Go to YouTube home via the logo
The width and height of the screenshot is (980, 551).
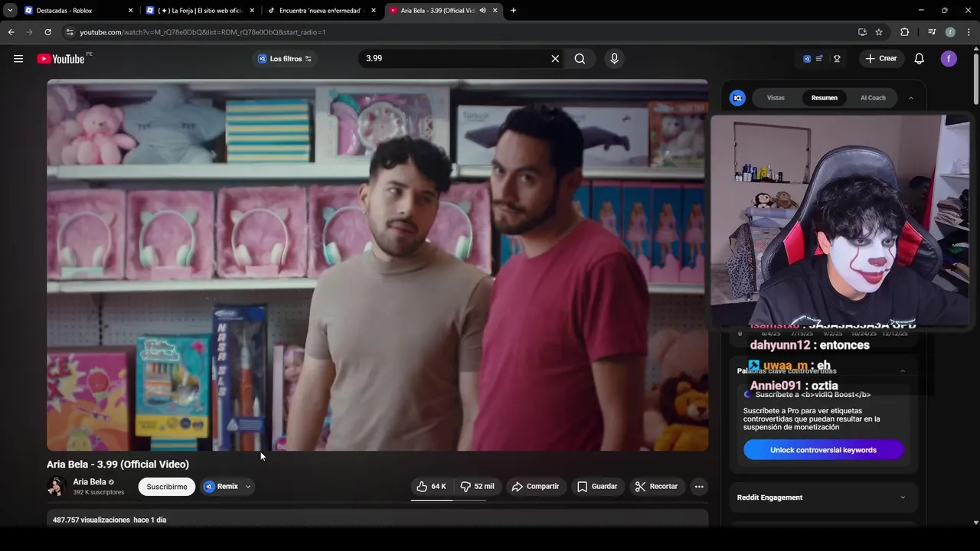coord(60,59)
